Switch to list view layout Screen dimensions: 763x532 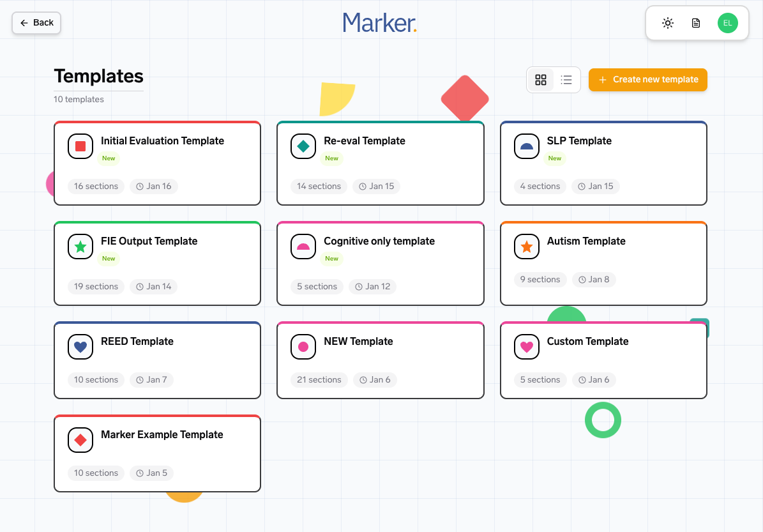coord(566,80)
